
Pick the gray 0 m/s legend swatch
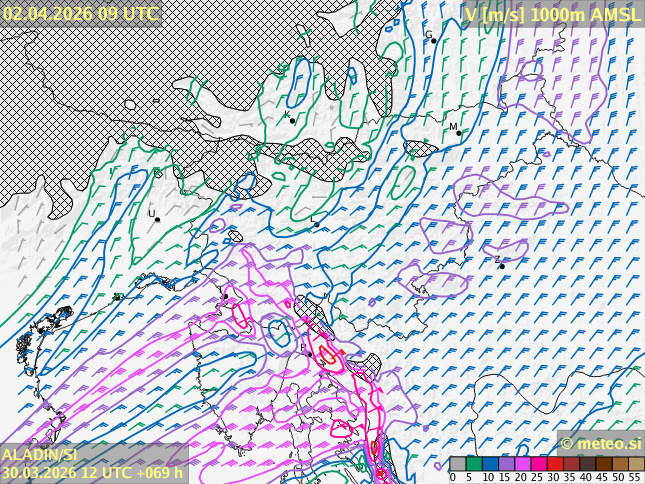tap(457, 464)
